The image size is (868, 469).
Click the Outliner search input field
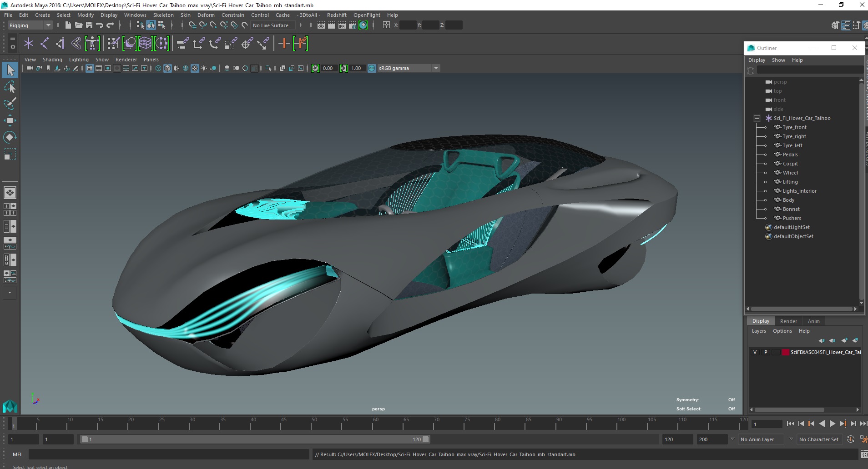810,70
